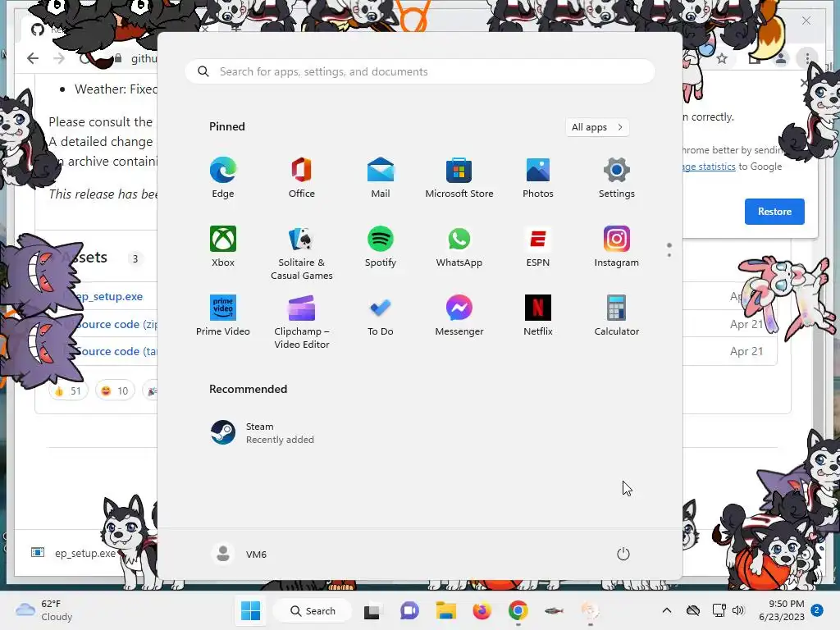Open the weather widget showing 62°F Cloudy
840x630 pixels.
point(44,610)
